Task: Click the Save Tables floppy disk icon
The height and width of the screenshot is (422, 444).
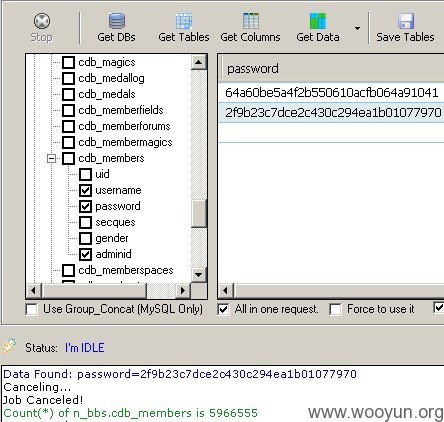Action: pyautogui.click(x=406, y=21)
